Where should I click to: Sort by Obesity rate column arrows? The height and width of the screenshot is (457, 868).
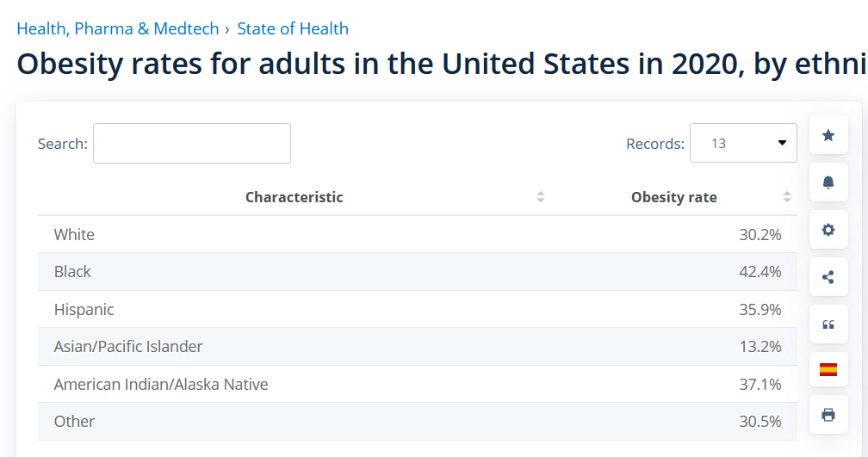[787, 197]
